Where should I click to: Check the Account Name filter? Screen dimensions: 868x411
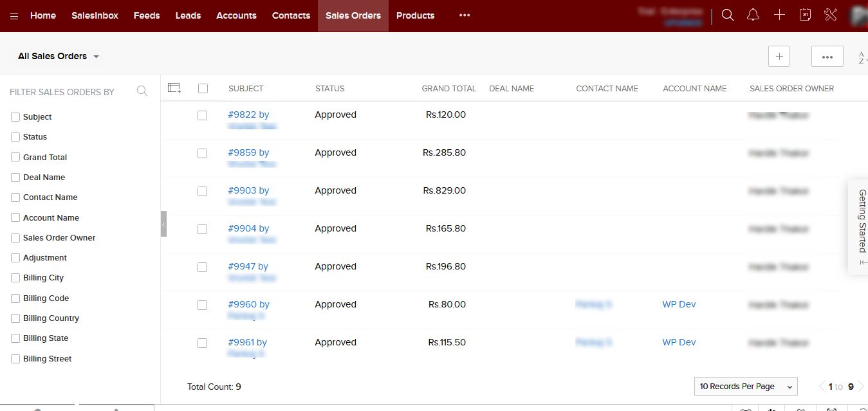15,217
